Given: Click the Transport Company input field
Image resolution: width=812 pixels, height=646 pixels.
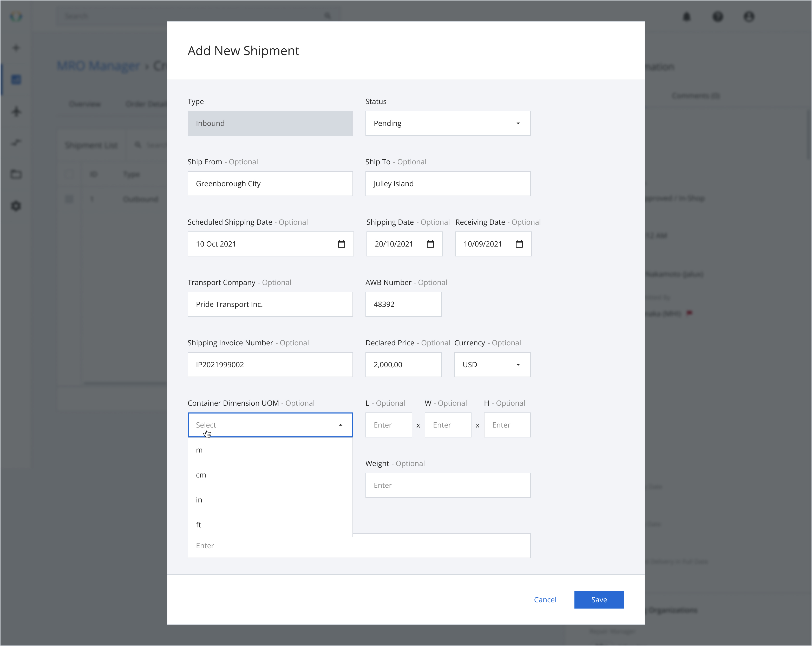Looking at the screenshot, I should (270, 304).
